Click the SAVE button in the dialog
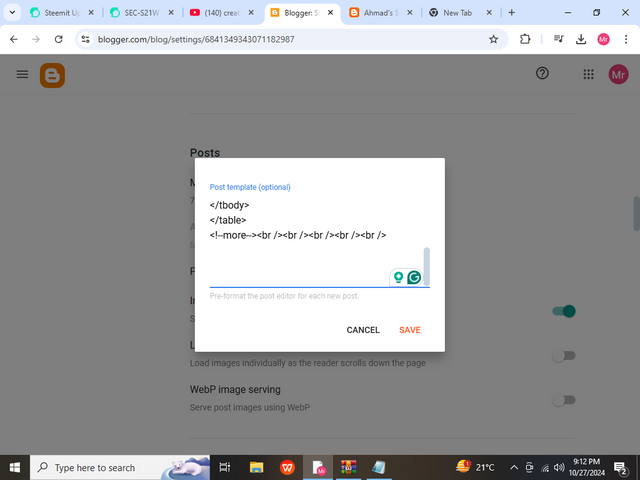This screenshot has height=480, width=640. [x=410, y=330]
